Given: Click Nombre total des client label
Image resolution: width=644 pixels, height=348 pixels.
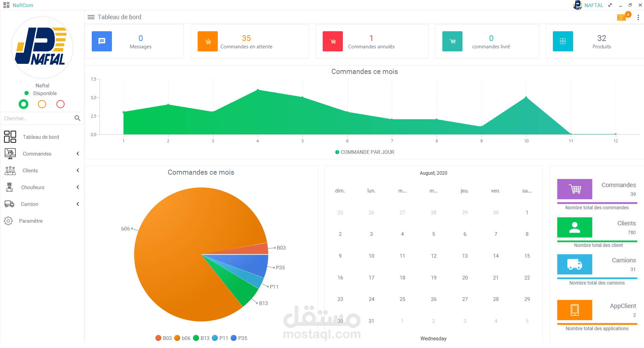Looking at the screenshot, I should 598,245.
